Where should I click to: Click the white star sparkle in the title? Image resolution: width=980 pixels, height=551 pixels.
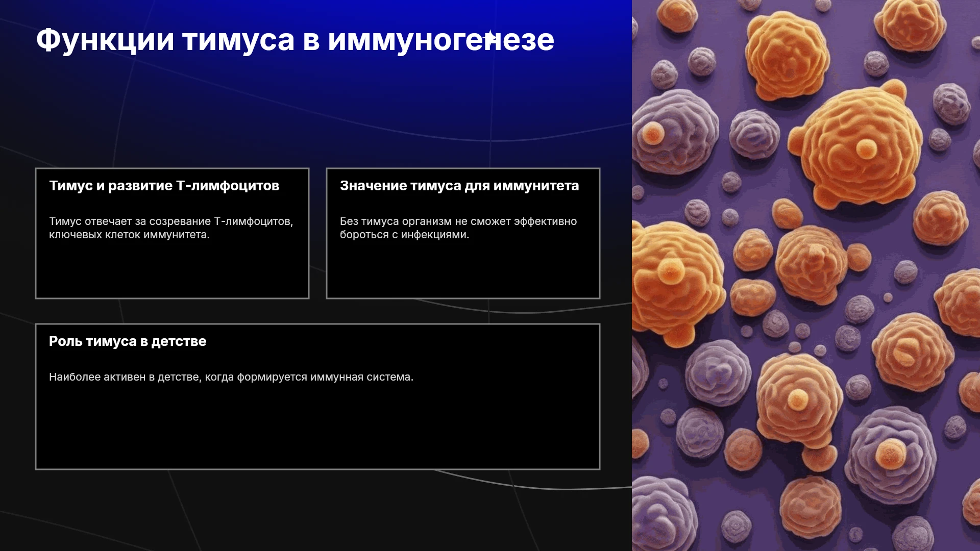point(490,38)
